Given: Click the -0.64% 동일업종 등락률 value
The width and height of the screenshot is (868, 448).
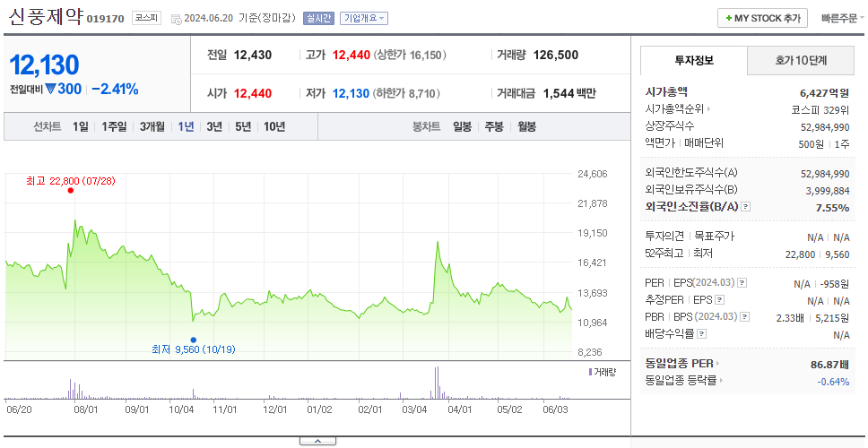Looking at the screenshot, I should (x=833, y=381).
